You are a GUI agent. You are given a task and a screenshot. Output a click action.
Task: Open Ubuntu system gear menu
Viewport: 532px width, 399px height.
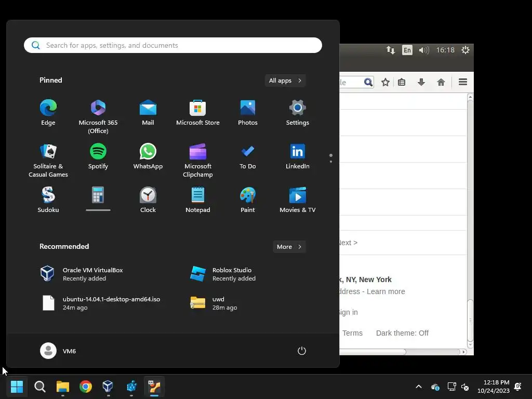pyautogui.click(x=465, y=50)
